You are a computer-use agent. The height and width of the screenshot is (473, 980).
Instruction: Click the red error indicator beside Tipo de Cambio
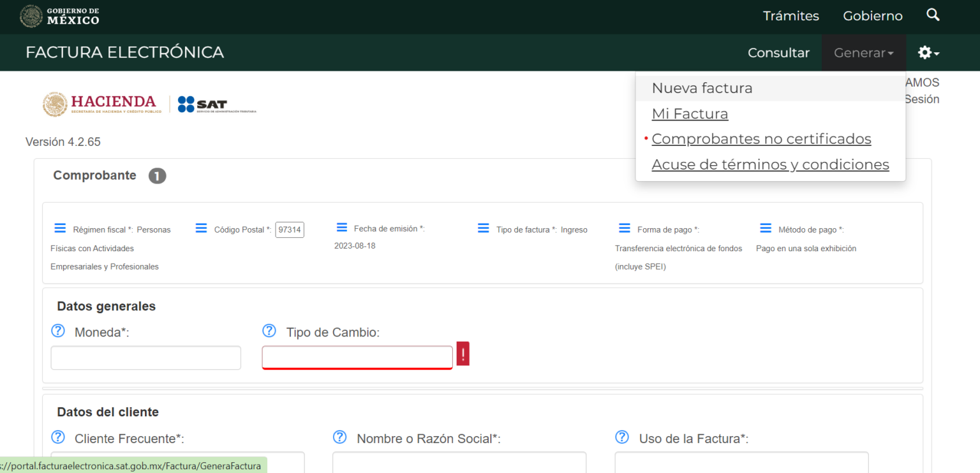point(462,354)
